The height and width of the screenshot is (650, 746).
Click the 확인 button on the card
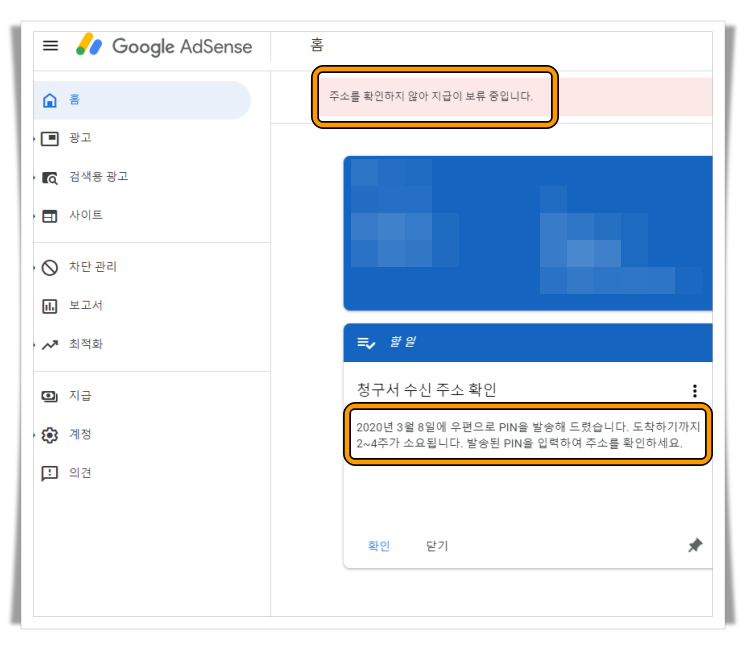click(x=379, y=546)
